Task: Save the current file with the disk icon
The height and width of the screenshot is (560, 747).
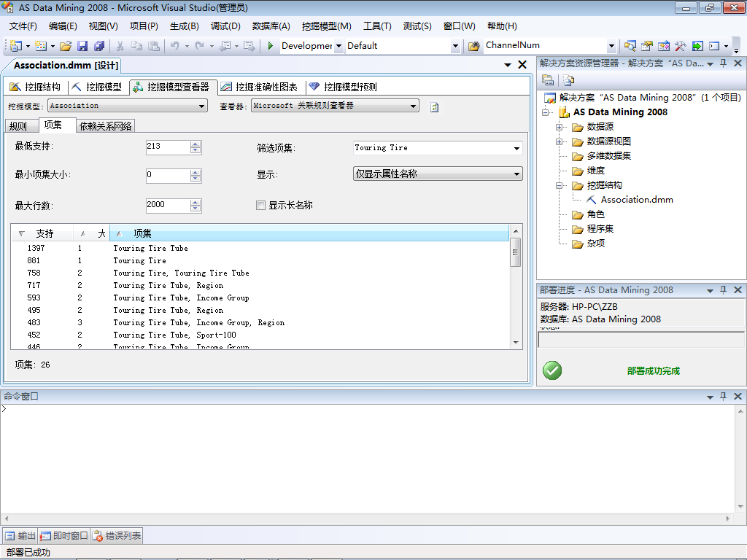Action: tap(82, 46)
